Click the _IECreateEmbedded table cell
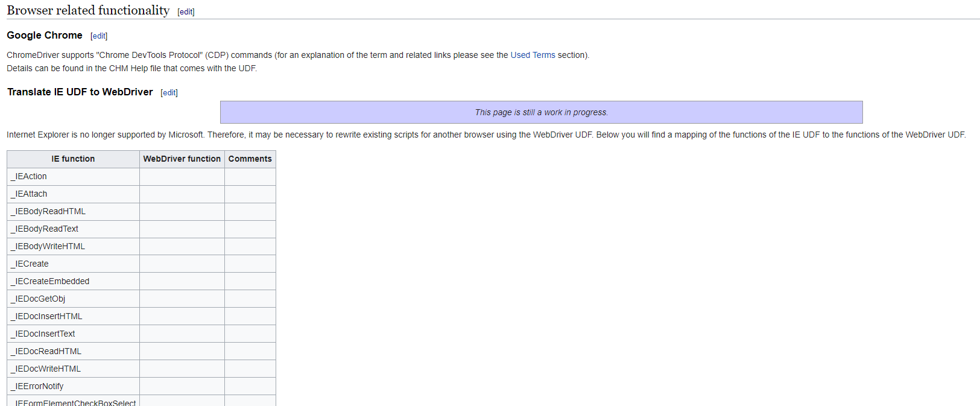Image resolution: width=980 pixels, height=406 pixels. tap(73, 282)
